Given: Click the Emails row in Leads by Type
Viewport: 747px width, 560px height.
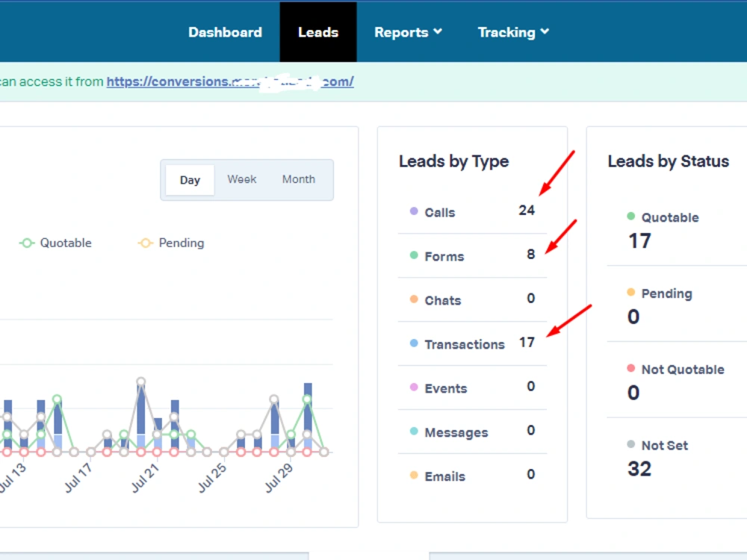Looking at the screenshot, I should (x=472, y=476).
